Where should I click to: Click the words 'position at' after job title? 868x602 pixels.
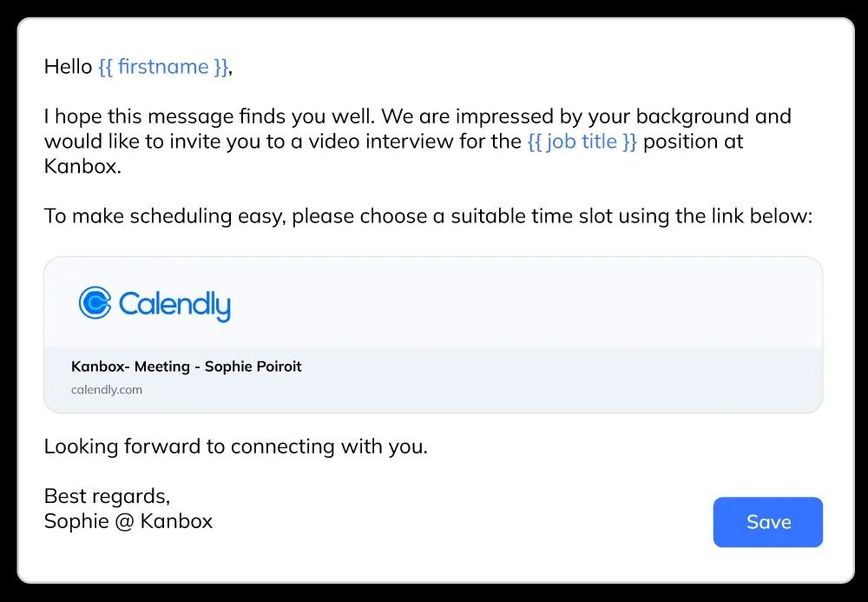coord(693,142)
